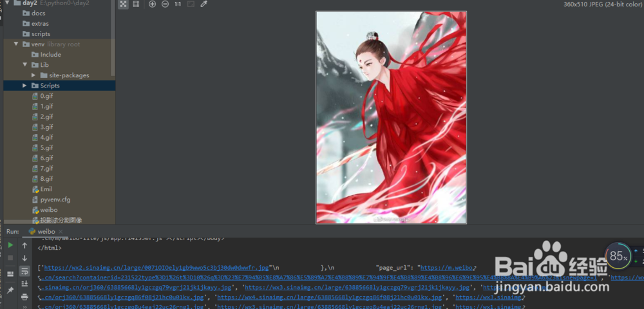Screen dimensions: 644x309
Task: Open file 4.gif in project tree
Action: (46, 137)
